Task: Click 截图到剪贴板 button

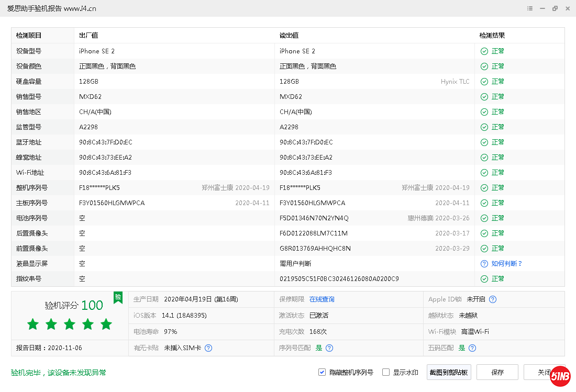Action: pyautogui.click(x=449, y=372)
